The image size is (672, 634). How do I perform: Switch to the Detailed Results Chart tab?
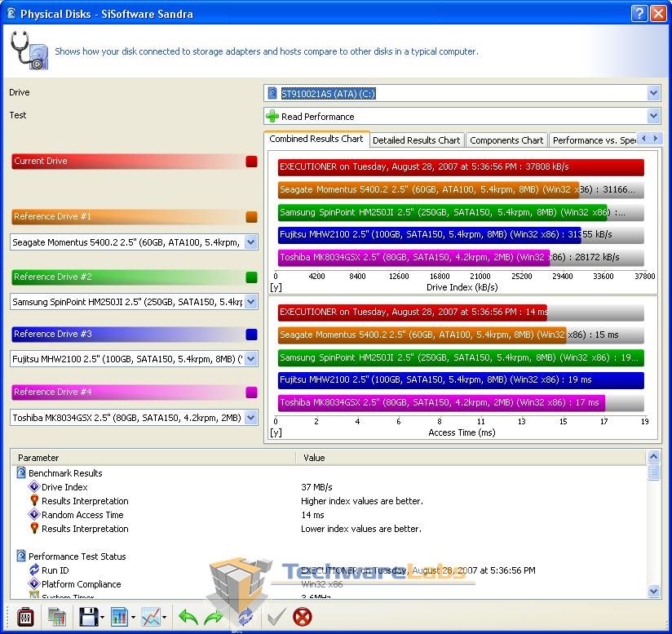[x=416, y=140]
